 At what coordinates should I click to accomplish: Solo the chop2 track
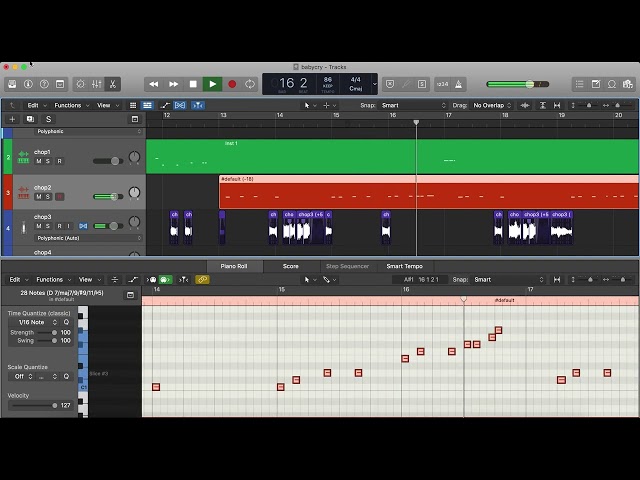[48, 197]
